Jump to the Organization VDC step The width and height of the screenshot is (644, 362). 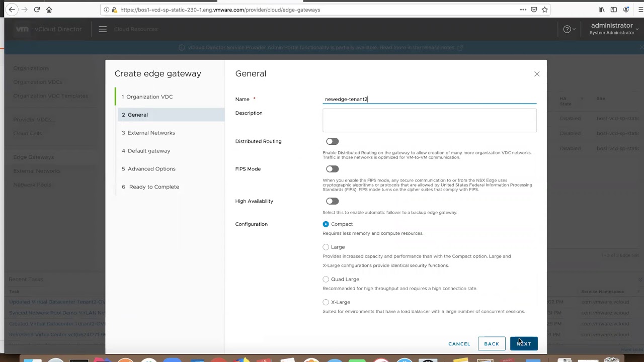point(149,97)
